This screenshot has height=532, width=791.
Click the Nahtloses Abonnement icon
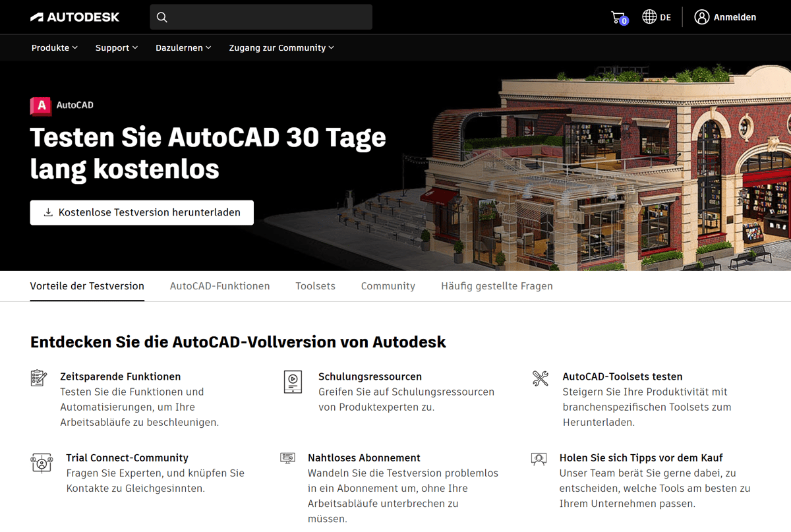(287, 458)
